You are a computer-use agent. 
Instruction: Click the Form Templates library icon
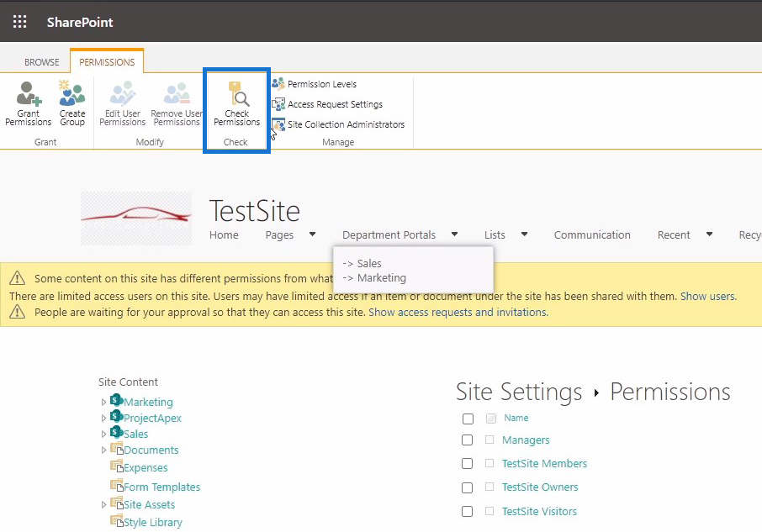117,485
